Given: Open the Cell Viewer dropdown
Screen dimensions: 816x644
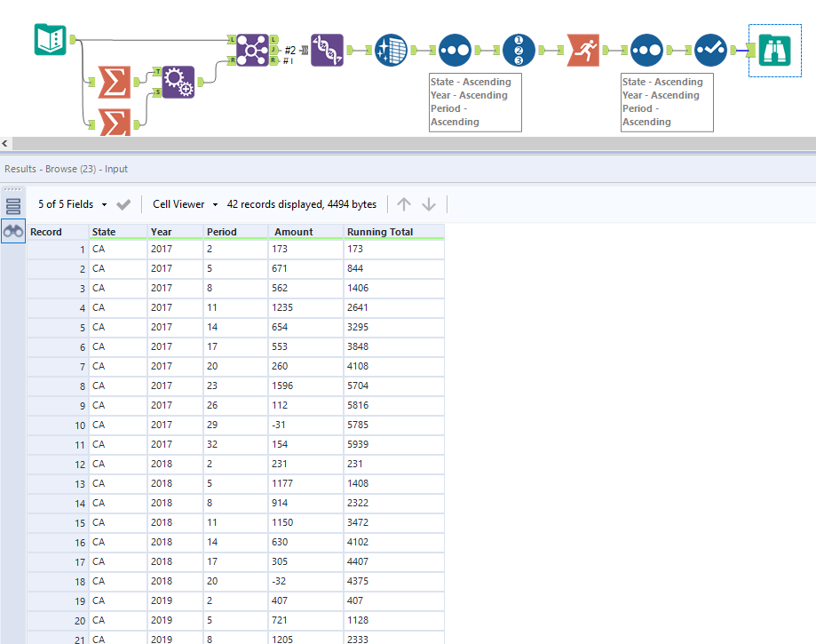Looking at the screenshot, I should coord(182,203).
